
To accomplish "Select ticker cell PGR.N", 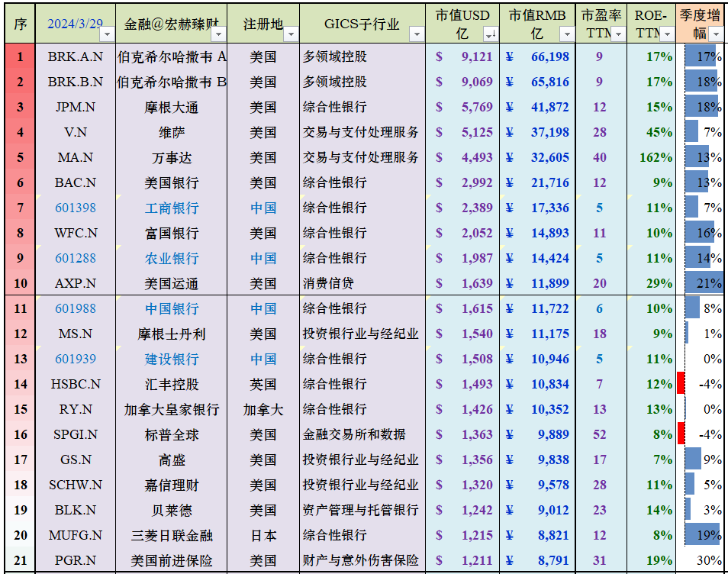I will click(76, 560).
